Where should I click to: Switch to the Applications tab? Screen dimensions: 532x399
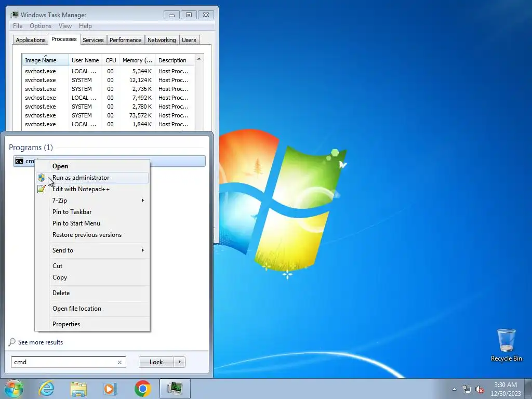click(x=31, y=40)
